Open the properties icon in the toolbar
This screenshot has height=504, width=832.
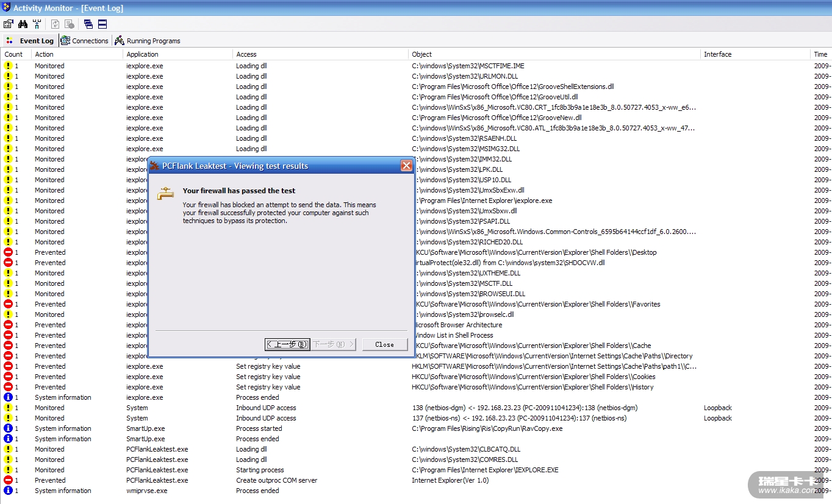(9, 24)
